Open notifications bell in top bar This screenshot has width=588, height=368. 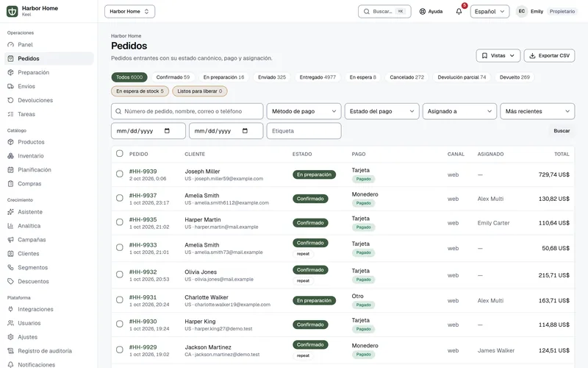pyautogui.click(x=459, y=11)
